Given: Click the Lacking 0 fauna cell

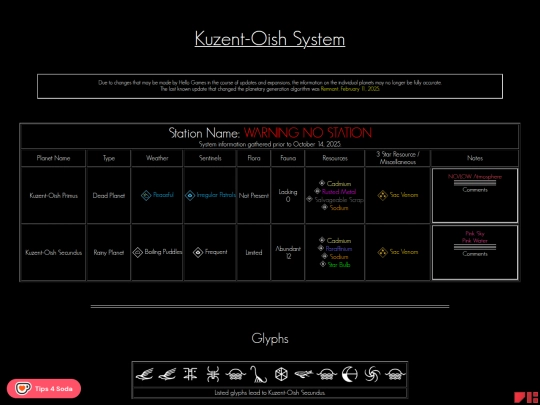Looking at the screenshot, I should [288, 196].
